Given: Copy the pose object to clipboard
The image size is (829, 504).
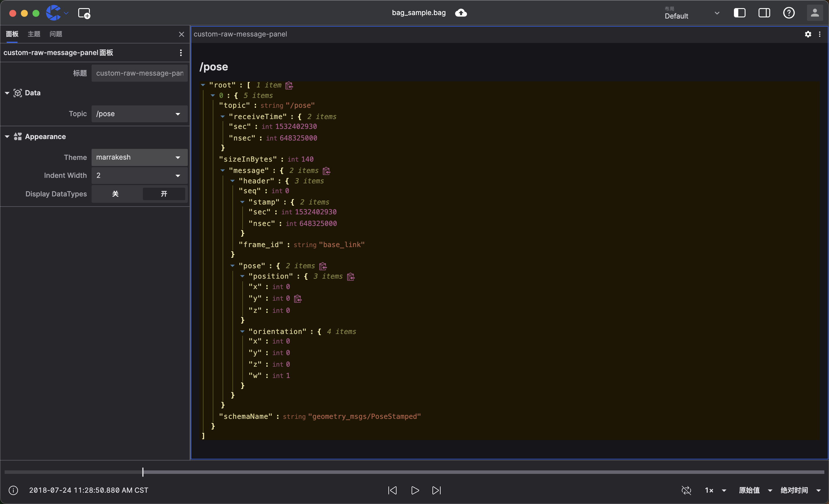Looking at the screenshot, I should 323,266.
